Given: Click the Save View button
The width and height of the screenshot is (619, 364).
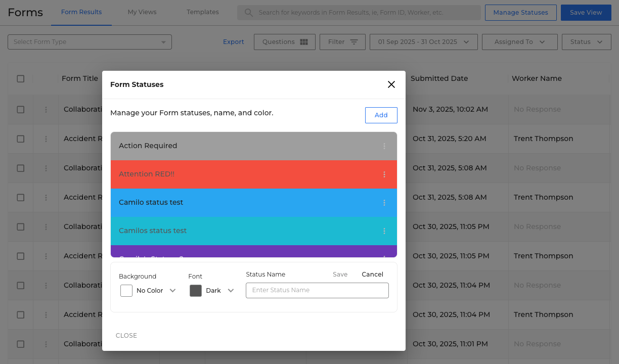Looking at the screenshot, I should [x=586, y=13].
